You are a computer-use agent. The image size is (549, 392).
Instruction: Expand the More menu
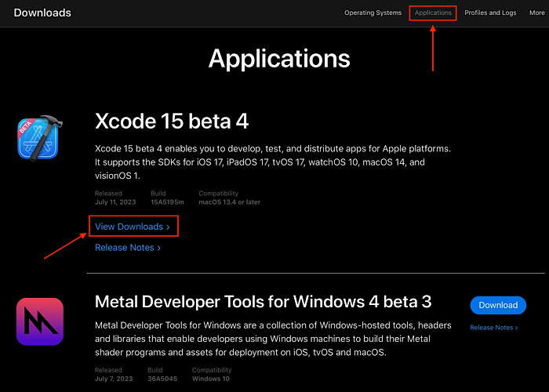pyautogui.click(x=536, y=13)
